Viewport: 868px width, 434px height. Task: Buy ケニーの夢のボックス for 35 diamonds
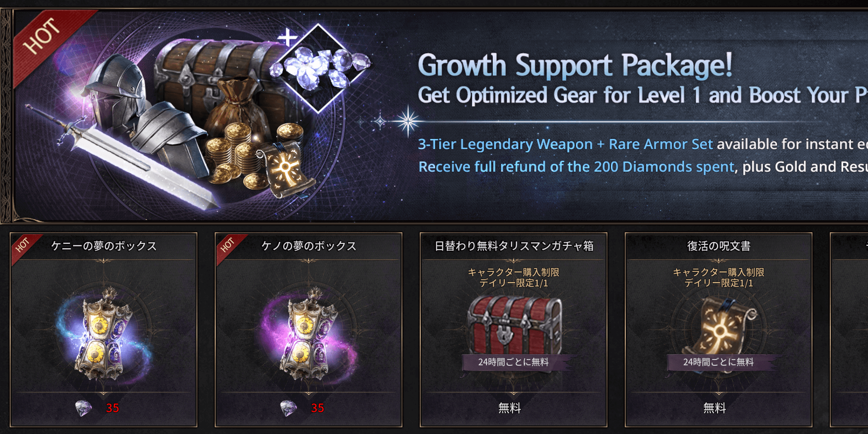point(98,408)
